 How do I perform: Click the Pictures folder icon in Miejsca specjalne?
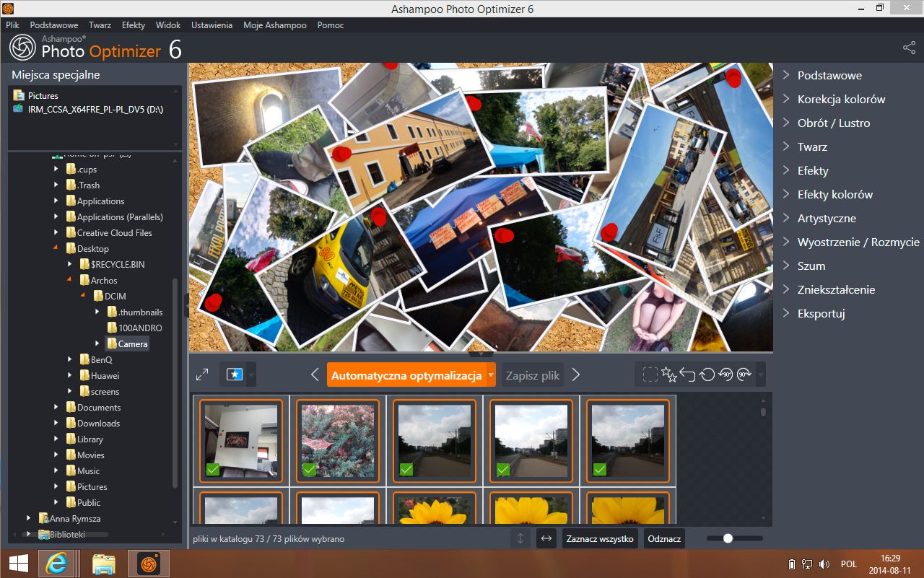18,95
